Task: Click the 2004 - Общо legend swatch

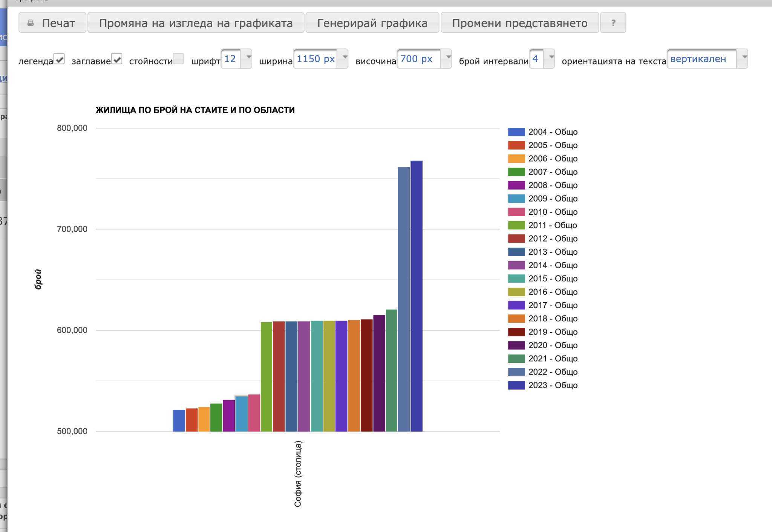Action: [516, 132]
